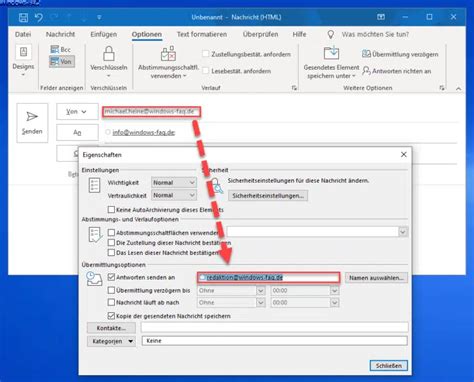Open the Von sender dropdown
Screen dimensions: 474x382
coord(77,112)
